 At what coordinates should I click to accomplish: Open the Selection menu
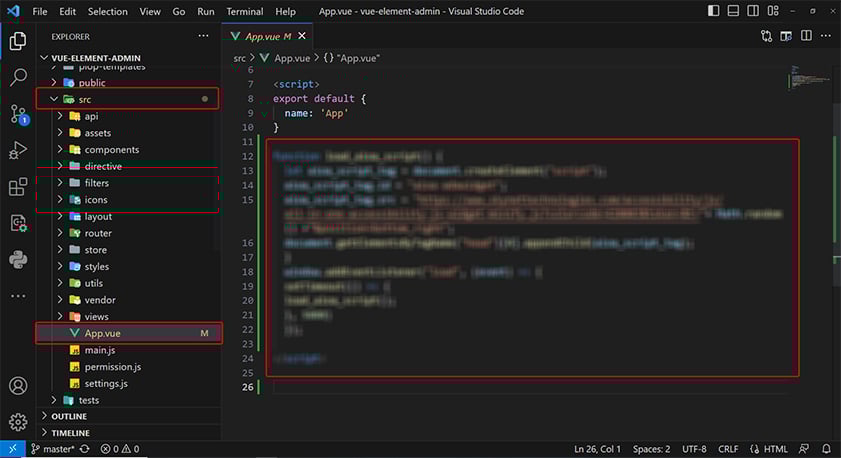108,11
